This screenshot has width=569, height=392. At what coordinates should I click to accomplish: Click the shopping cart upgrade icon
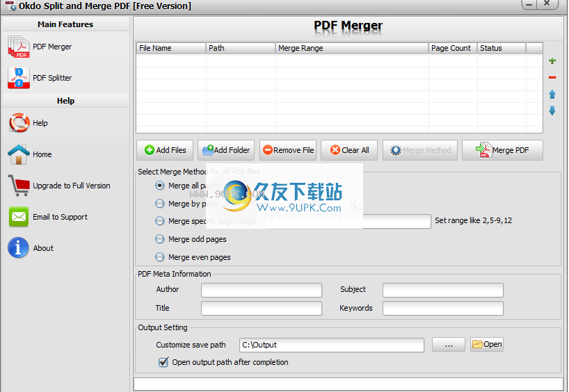[x=19, y=186]
